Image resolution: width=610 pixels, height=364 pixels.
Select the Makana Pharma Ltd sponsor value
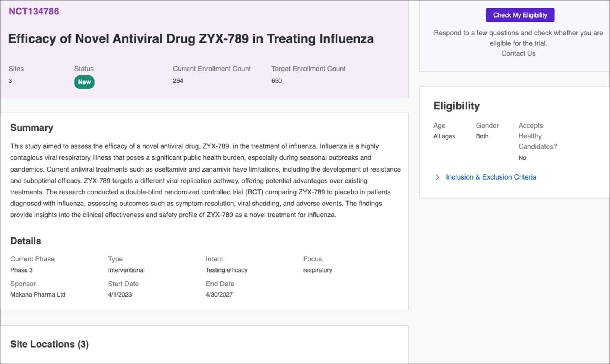point(38,295)
